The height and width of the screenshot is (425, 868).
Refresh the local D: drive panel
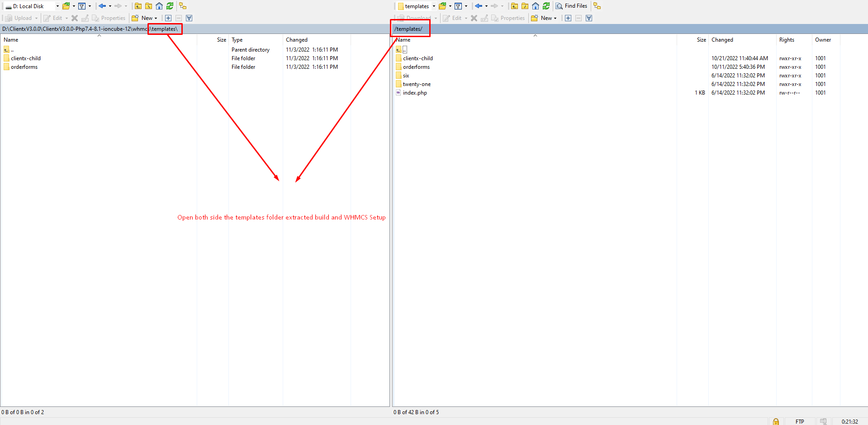click(170, 6)
